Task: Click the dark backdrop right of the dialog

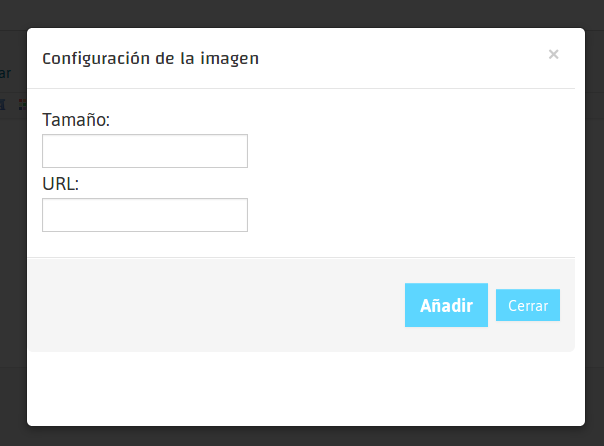Action: (595, 220)
